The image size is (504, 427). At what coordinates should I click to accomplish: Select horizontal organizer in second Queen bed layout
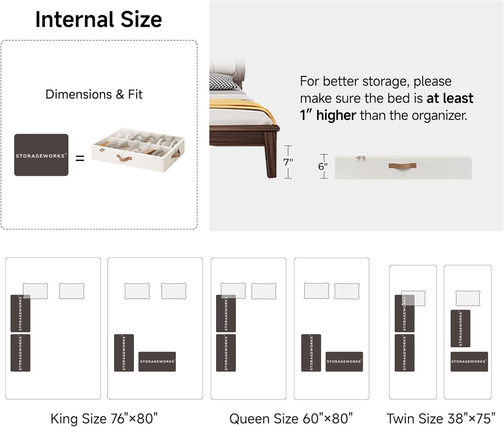pyautogui.click(x=344, y=361)
